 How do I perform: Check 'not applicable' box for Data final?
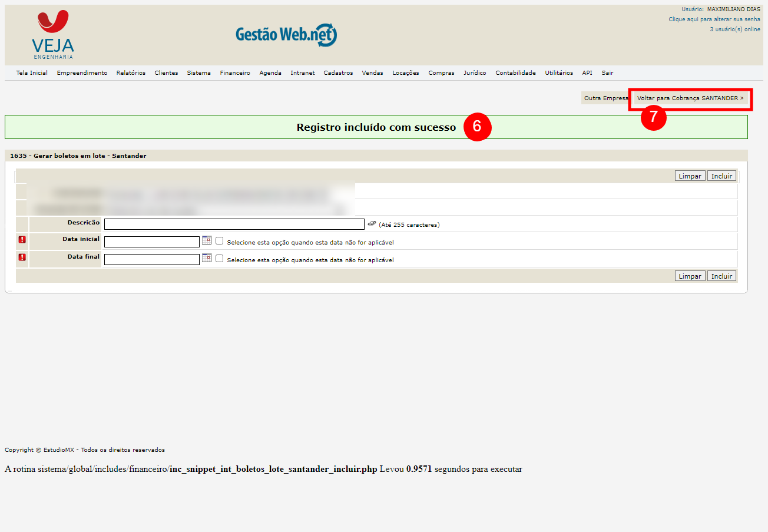[x=220, y=259]
